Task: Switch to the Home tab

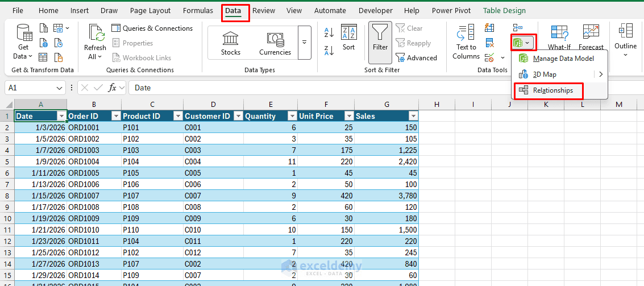Action: pyautogui.click(x=48, y=11)
